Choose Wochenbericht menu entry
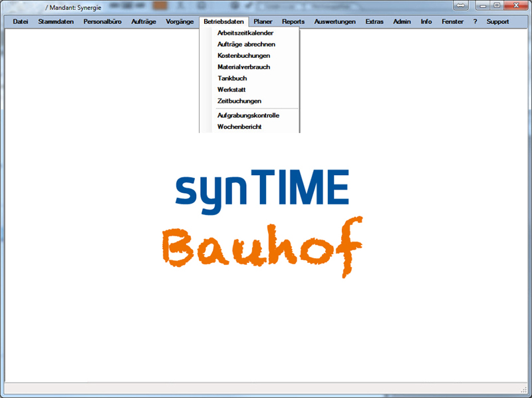Image resolution: width=532 pixels, height=398 pixels. point(239,126)
